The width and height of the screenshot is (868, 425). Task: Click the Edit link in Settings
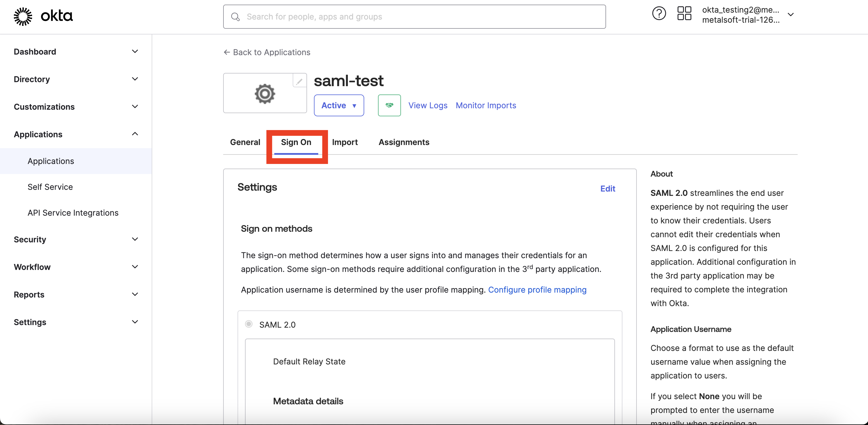tap(607, 189)
